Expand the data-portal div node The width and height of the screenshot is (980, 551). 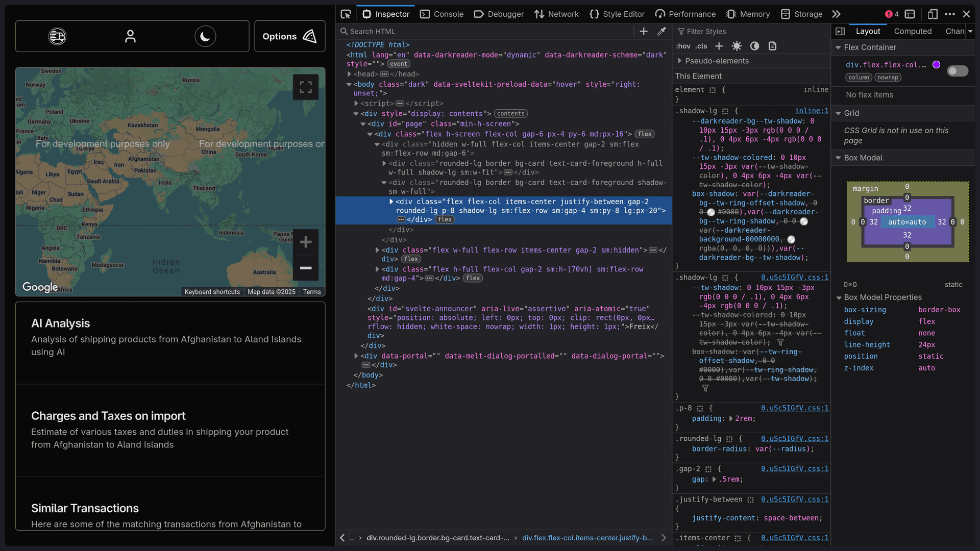coord(356,356)
